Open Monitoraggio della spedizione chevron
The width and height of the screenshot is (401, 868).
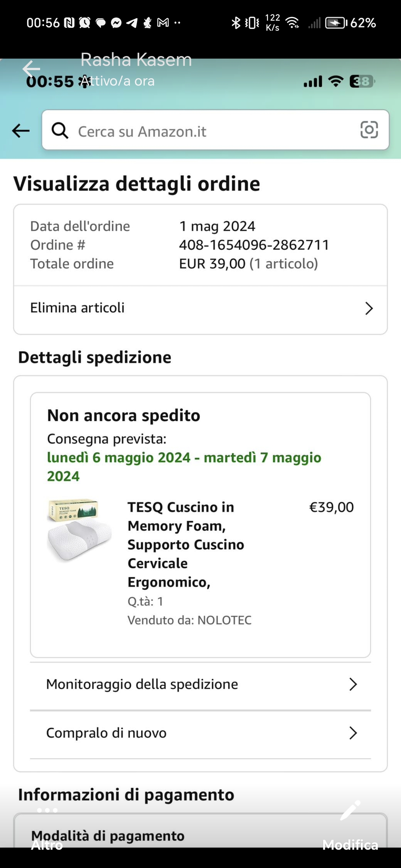pyautogui.click(x=353, y=684)
